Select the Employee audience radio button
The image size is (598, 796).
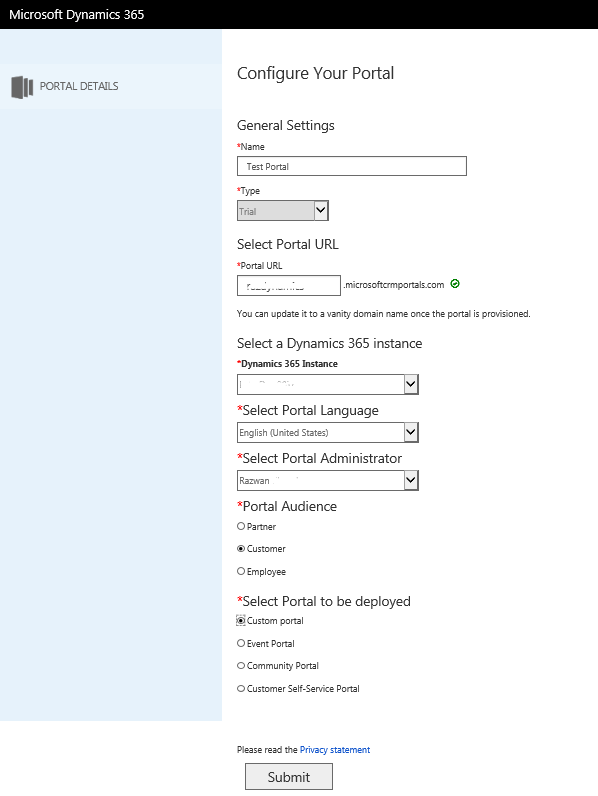[x=241, y=571]
